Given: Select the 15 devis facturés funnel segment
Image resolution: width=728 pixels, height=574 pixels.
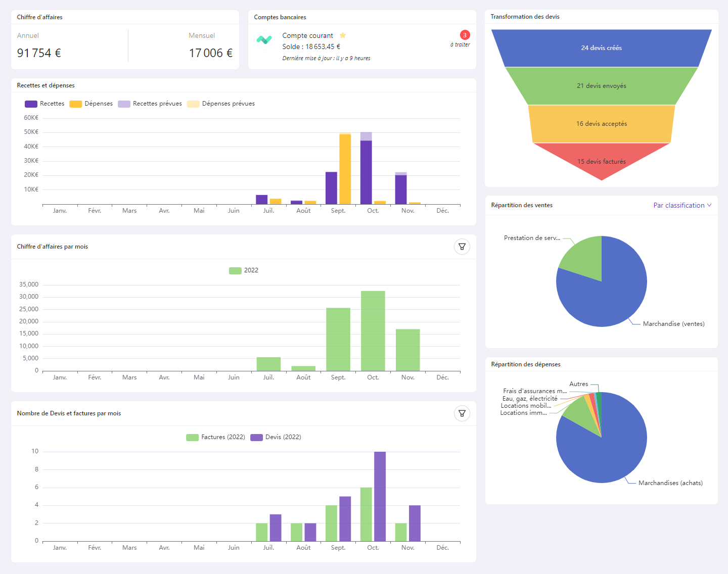Looking at the screenshot, I should coord(601,162).
